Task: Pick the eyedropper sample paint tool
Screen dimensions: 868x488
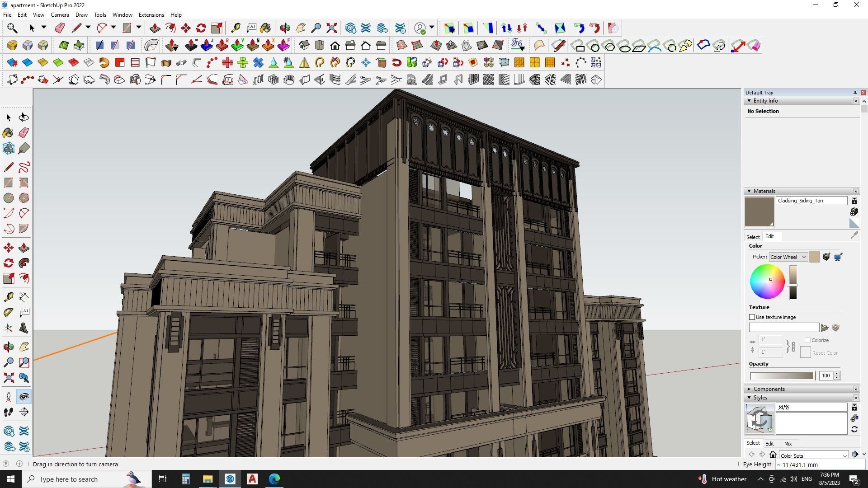Action: pyautogui.click(x=854, y=235)
